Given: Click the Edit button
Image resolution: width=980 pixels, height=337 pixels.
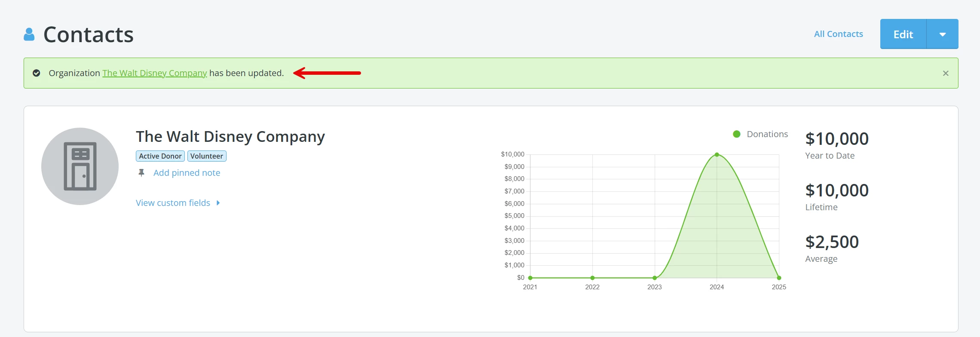Looking at the screenshot, I should [903, 34].
